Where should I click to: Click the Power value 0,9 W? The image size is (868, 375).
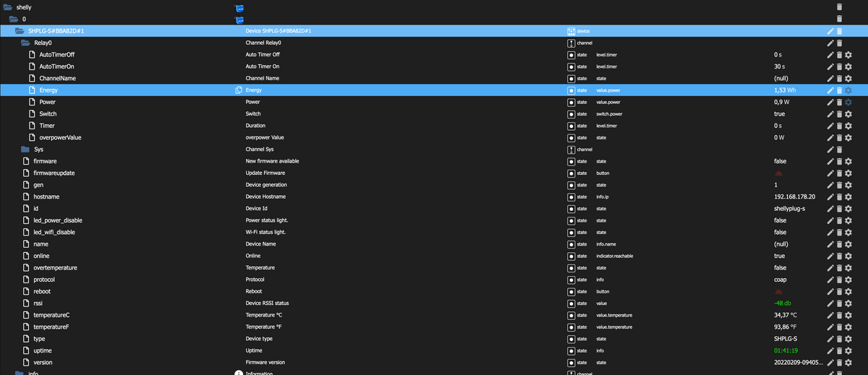coord(781,102)
